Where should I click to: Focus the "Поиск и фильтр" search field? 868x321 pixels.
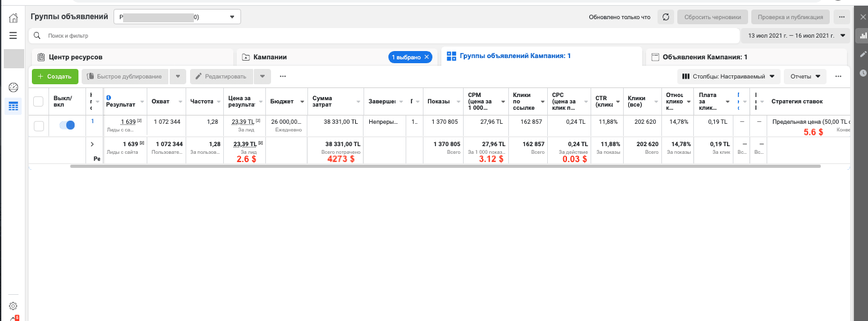click(x=383, y=36)
